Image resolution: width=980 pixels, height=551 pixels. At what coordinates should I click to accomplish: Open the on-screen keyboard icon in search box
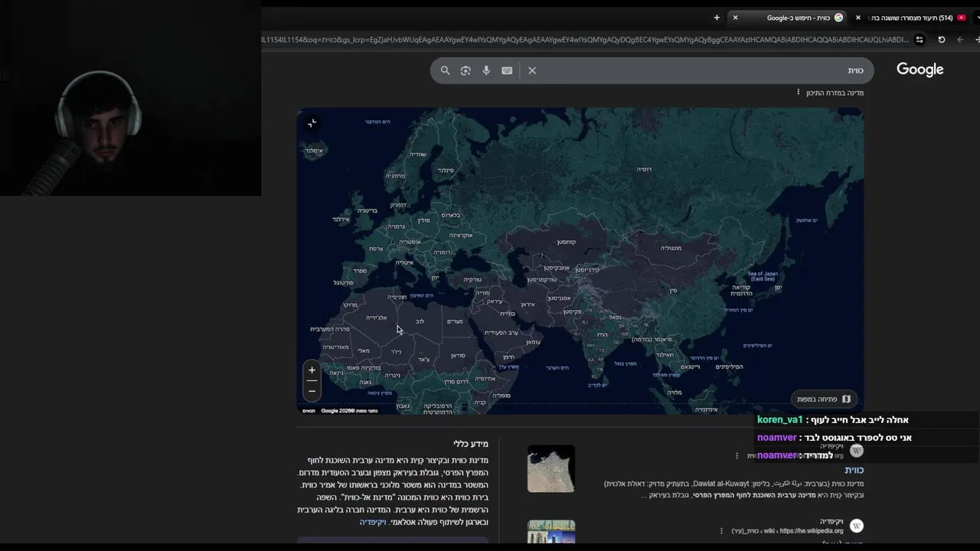pos(507,70)
